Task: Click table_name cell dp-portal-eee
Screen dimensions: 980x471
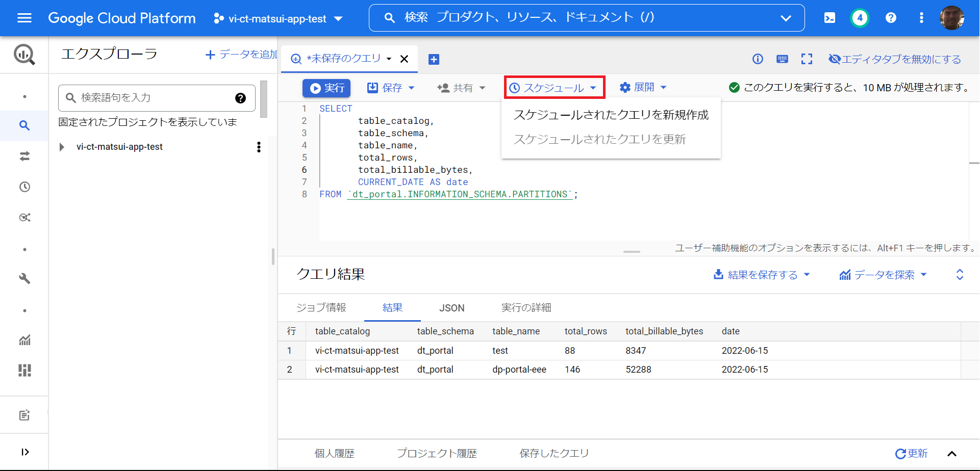Action: 519,370
